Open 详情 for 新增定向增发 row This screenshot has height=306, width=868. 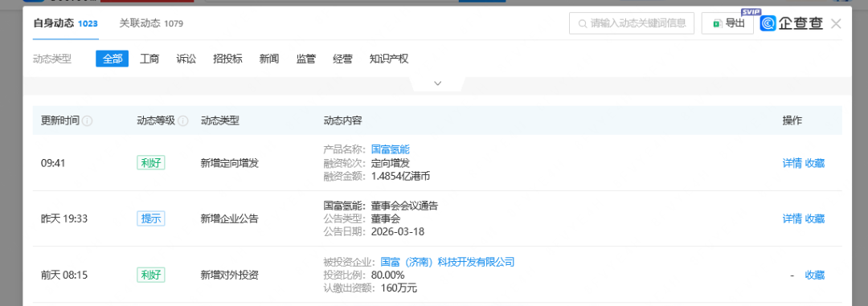(792, 163)
